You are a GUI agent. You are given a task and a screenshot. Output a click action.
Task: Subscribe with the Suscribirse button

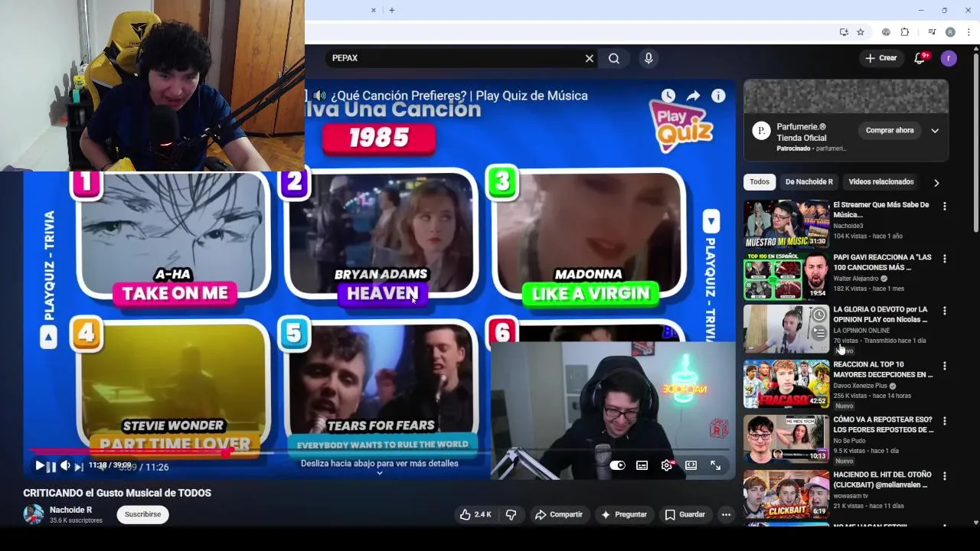(143, 514)
